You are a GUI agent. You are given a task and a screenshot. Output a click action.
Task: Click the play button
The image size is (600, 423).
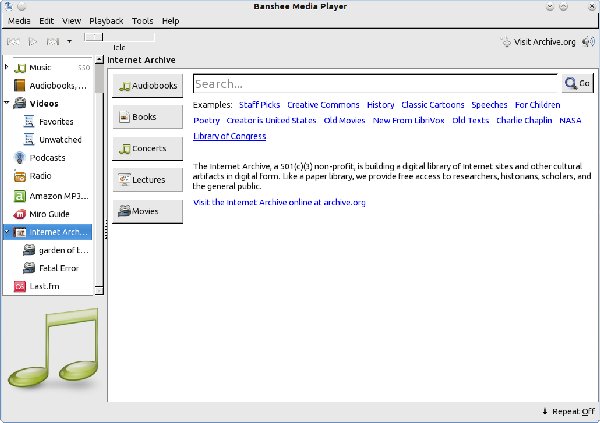coord(33,41)
